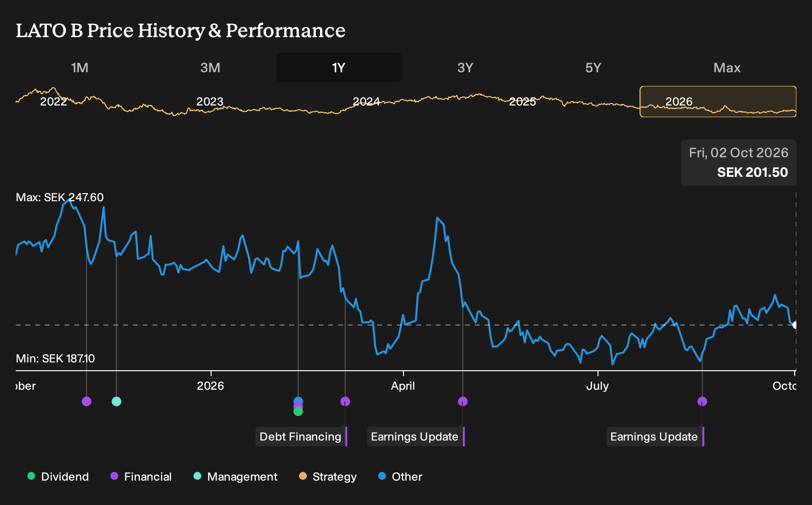Show the Max range tab

point(727,67)
